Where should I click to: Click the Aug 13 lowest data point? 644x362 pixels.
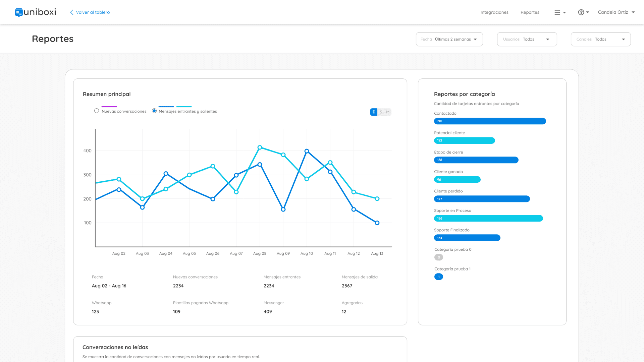[x=377, y=223]
